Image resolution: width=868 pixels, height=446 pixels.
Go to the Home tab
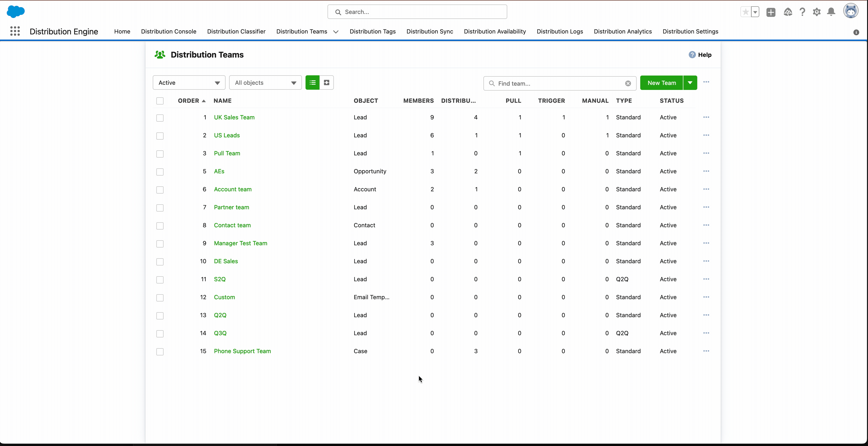click(x=122, y=31)
